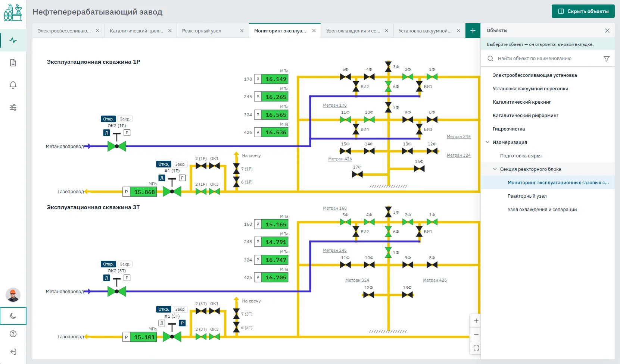Collapse Секция реакторного блока node
This screenshot has width=620, height=364.
[x=495, y=169]
